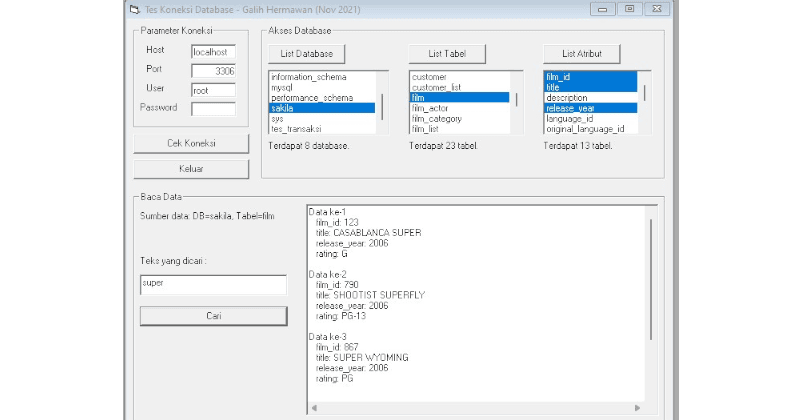Click the Data ke-3 heading line
The image size is (800, 420).
click(x=328, y=337)
